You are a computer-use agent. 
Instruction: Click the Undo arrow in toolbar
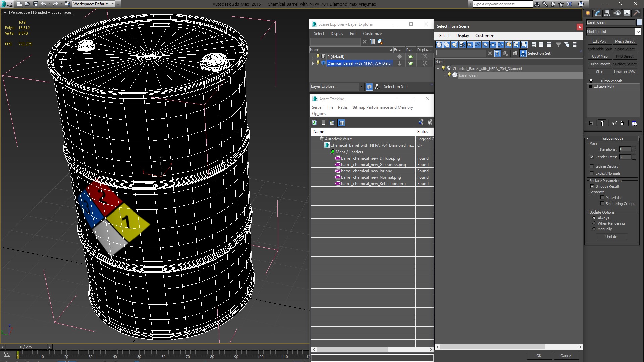(43, 4)
